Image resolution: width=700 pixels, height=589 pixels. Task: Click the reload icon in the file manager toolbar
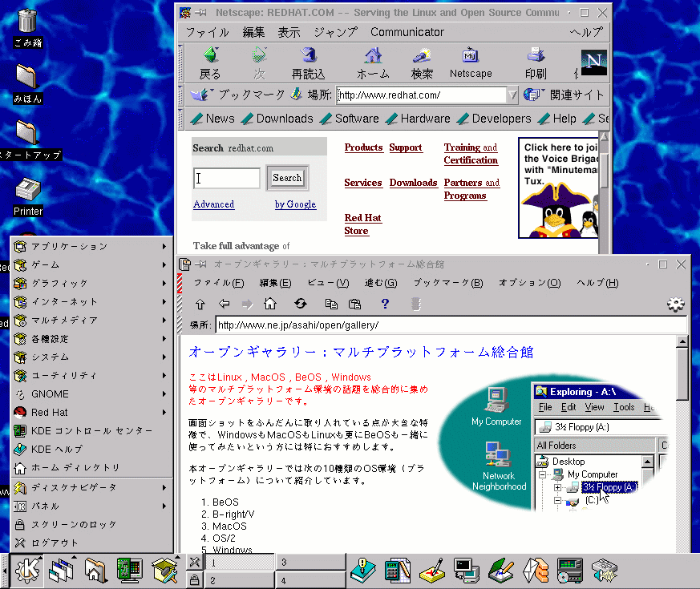coord(301,304)
